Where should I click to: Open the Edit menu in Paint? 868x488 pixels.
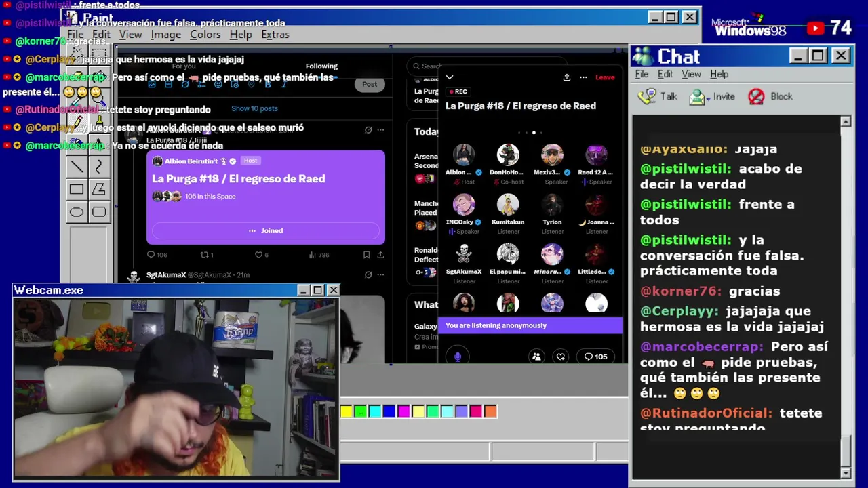[x=101, y=35]
